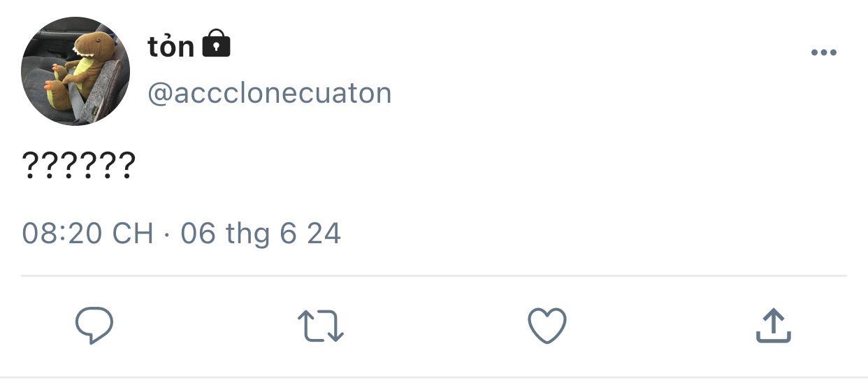The width and height of the screenshot is (868, 390).
Task: Click the padlock icon beside tỏn
Action: point(216,44)
